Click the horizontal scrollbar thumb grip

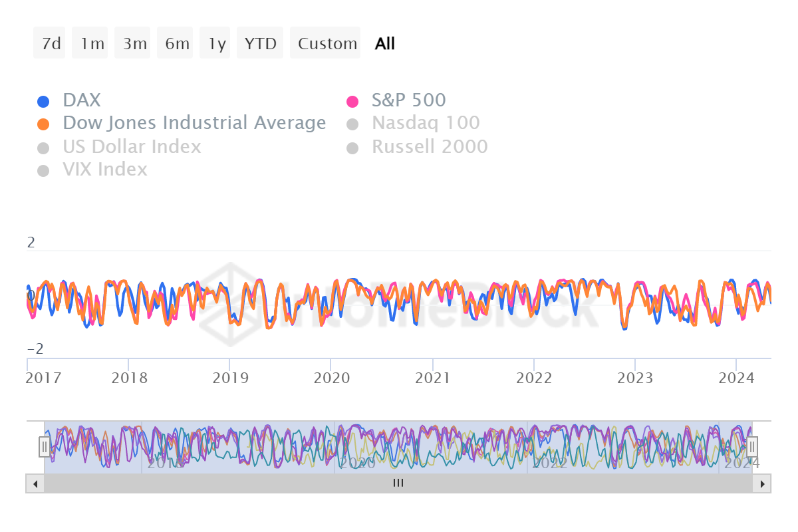[398, 483]
